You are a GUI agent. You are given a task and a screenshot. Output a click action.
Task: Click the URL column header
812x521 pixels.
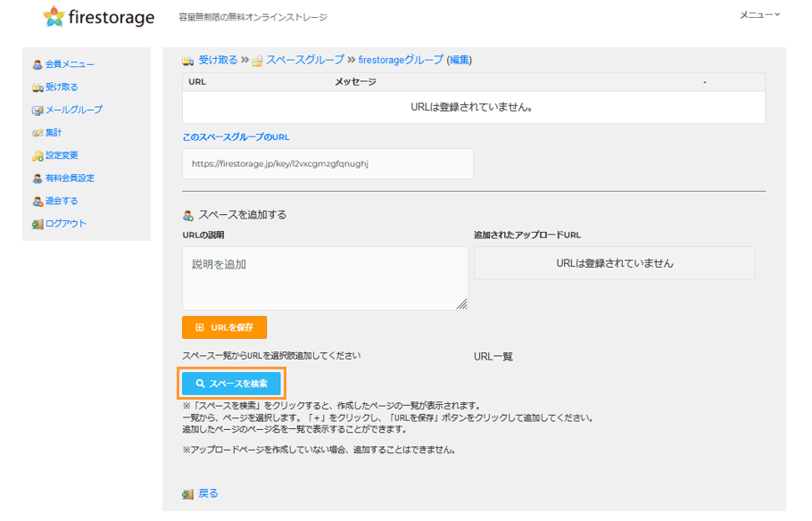pyautogui.click(x=197, y=82)
